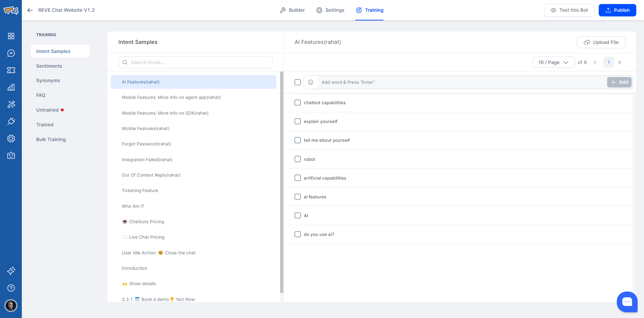This screenshot has height=318, width=644.
Task: Select the 'Who Am I?' intent
Action: 194,206
